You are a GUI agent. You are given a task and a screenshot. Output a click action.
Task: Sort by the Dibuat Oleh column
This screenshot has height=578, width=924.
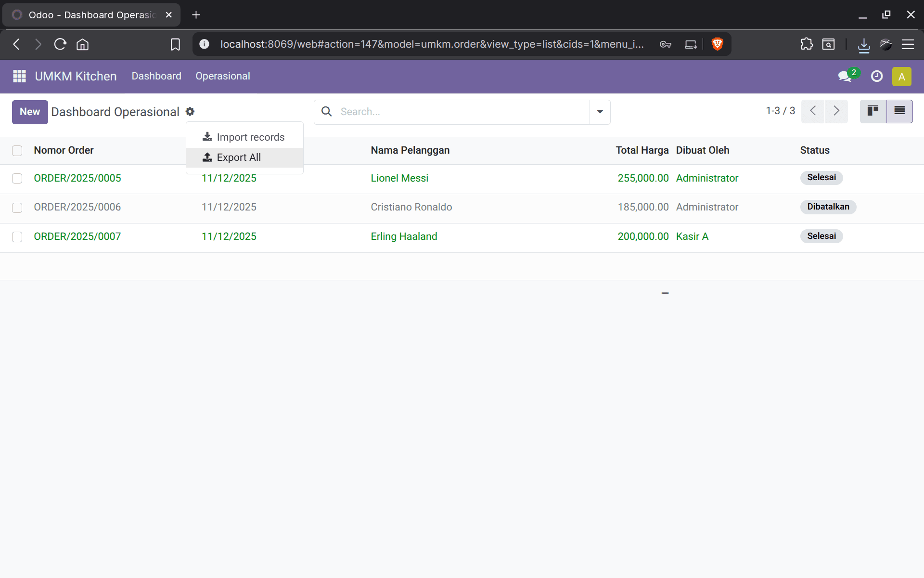point(703,150)
